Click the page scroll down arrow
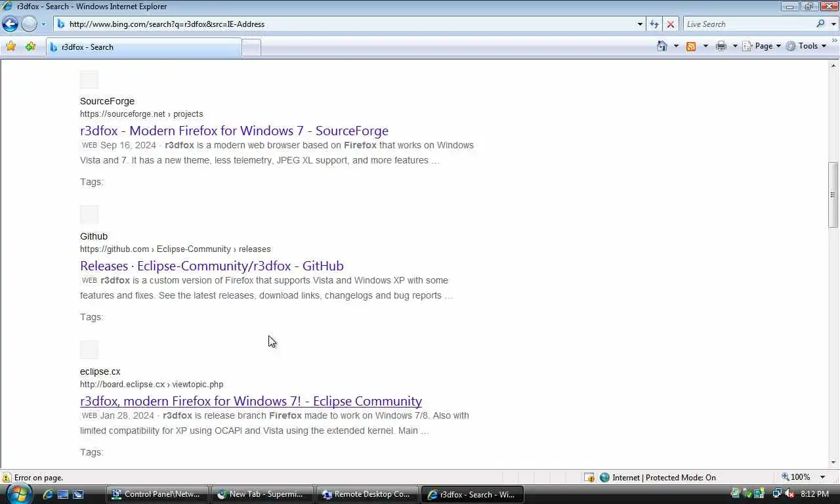This screenshot has height=504, width=840. pyautogui.click(x=833, y=463)
